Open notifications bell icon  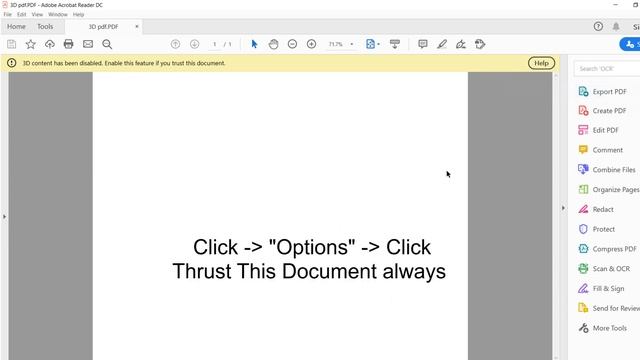[616, 27]
